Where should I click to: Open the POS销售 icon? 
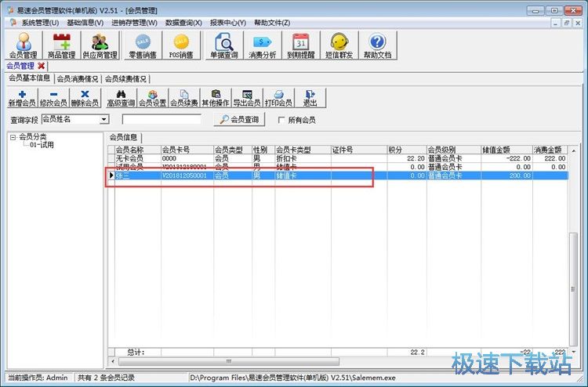point(181,46)
